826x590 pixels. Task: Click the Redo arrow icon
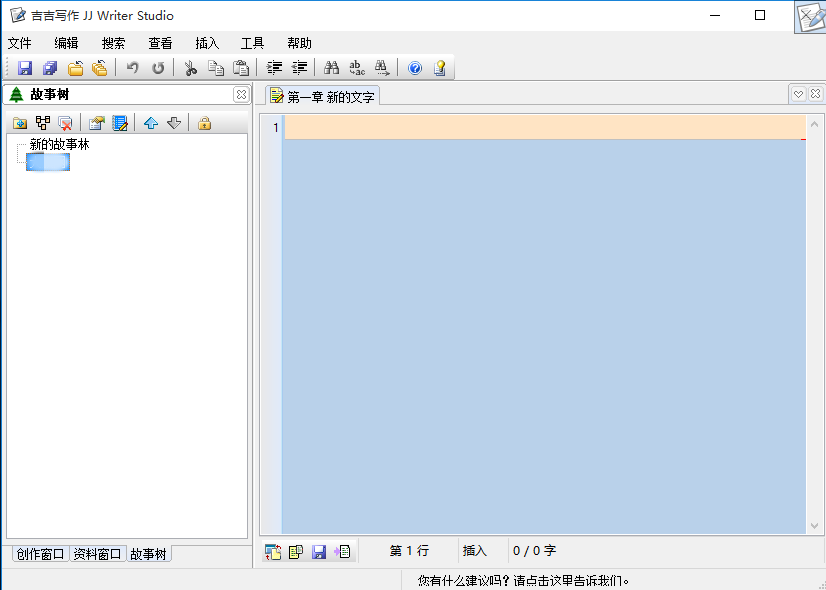point(160,68)
